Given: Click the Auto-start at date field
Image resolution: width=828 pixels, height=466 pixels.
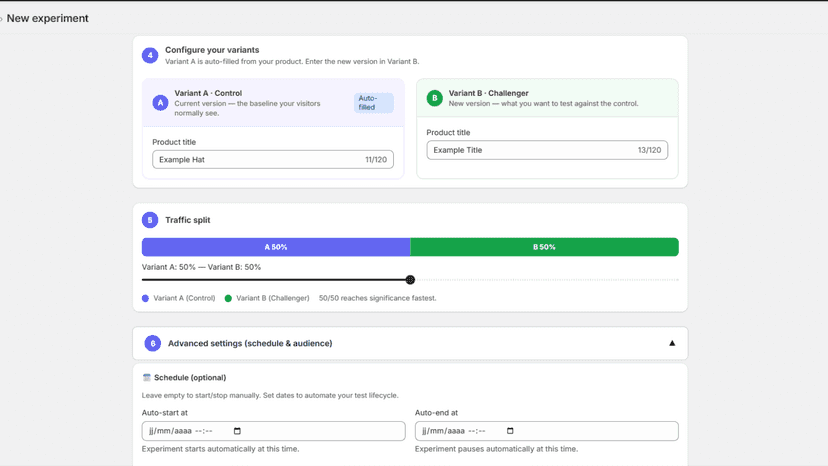Looking at the screenshot, I should pyautogui.click(x=274, y=431).
